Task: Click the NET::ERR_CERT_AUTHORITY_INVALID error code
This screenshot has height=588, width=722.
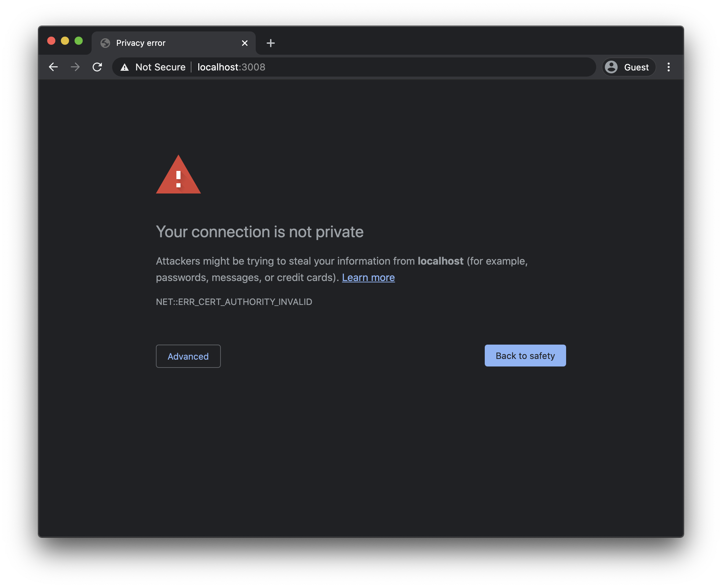Action: pyautogui.click(x=234, y=302)
